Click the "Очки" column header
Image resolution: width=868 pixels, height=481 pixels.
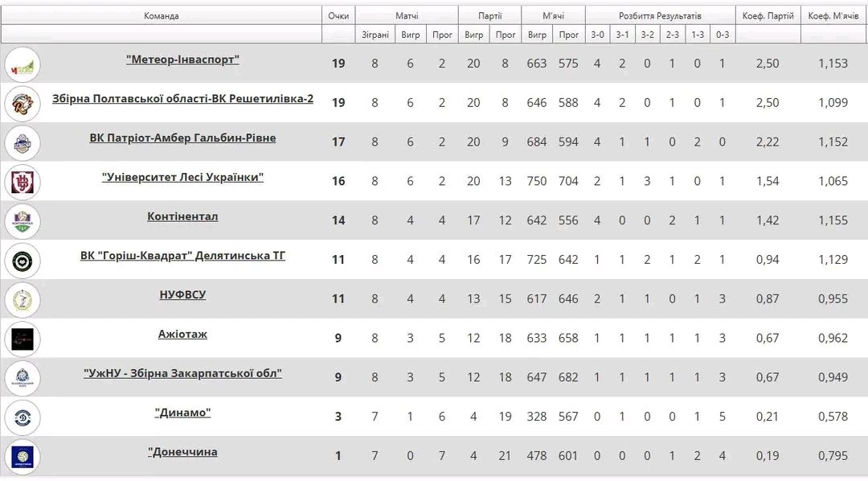[338, 14]
